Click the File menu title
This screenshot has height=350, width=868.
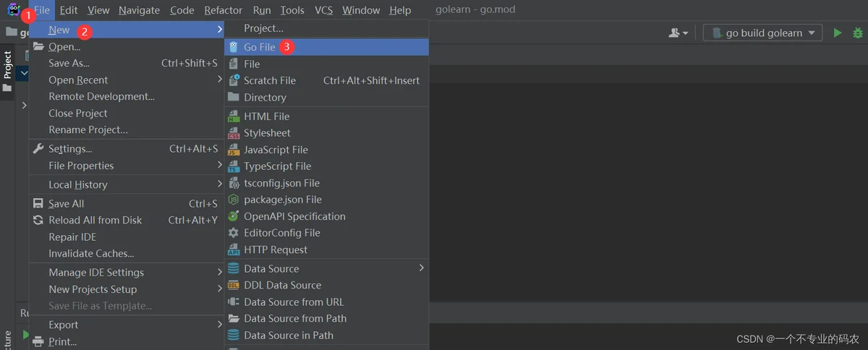(x=42, y=10)
